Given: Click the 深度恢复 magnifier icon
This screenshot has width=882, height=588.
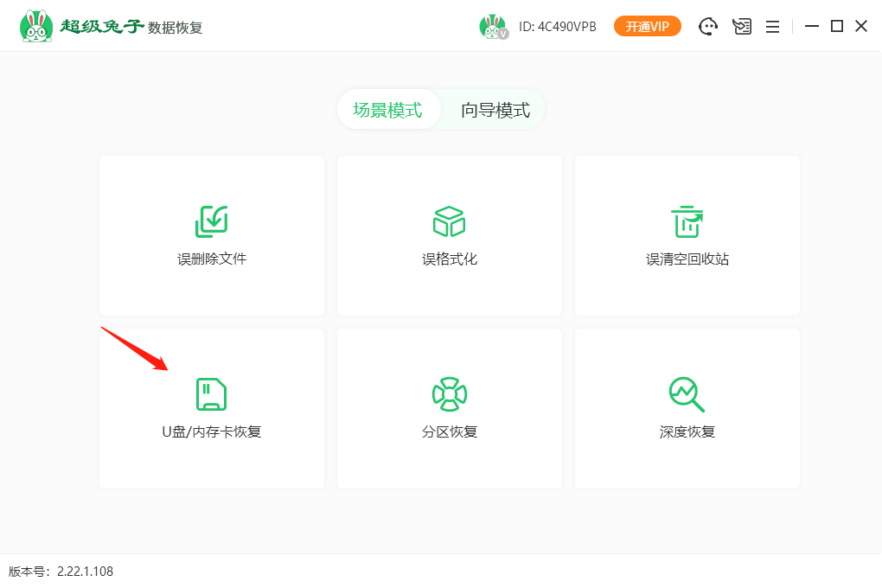Looking at the screenshot, I should point(687,394).
